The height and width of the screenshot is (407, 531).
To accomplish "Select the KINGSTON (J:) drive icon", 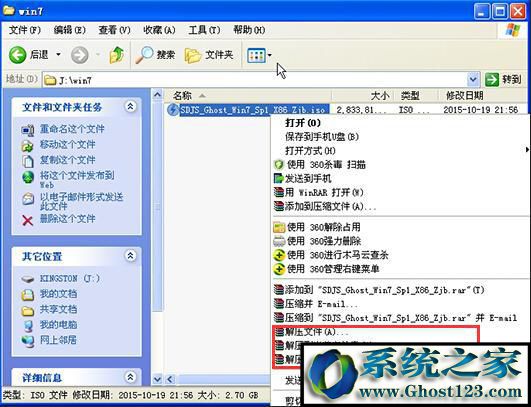I will tap(28, 279).
